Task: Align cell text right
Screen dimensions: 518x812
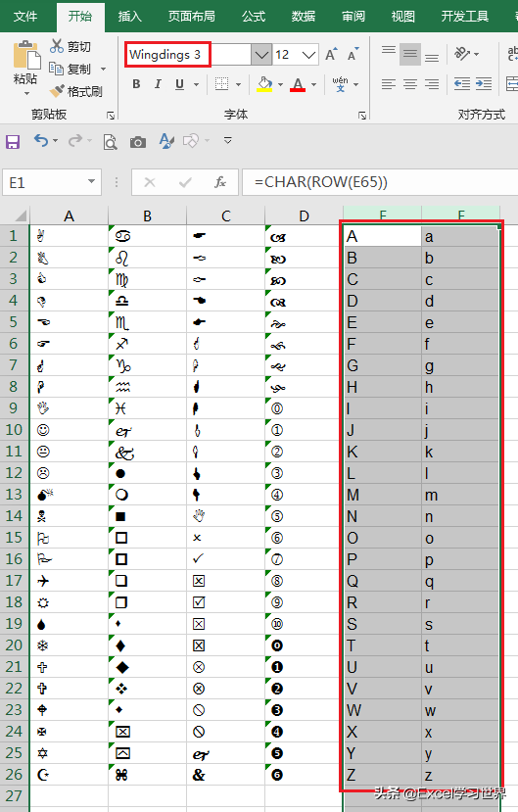Action: click(432, 84)
